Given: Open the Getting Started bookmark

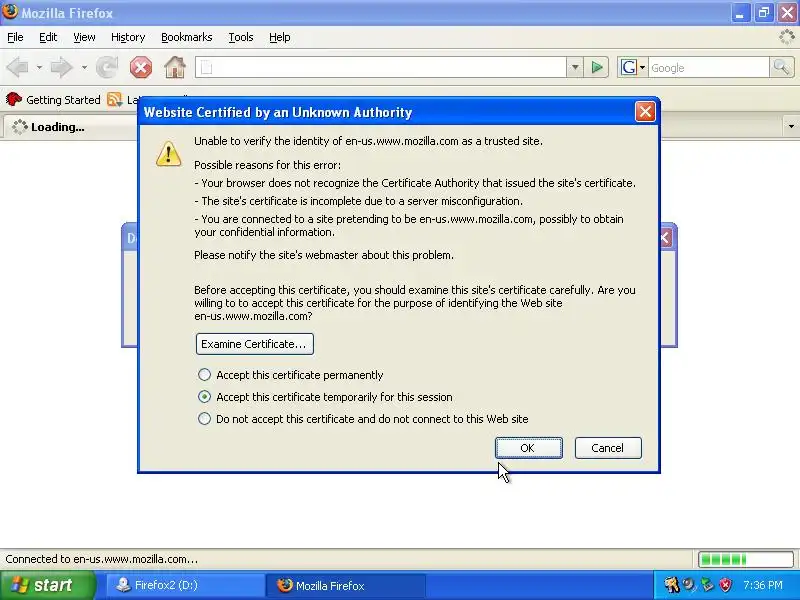Looking at the screenshot, I should (53, 99).
